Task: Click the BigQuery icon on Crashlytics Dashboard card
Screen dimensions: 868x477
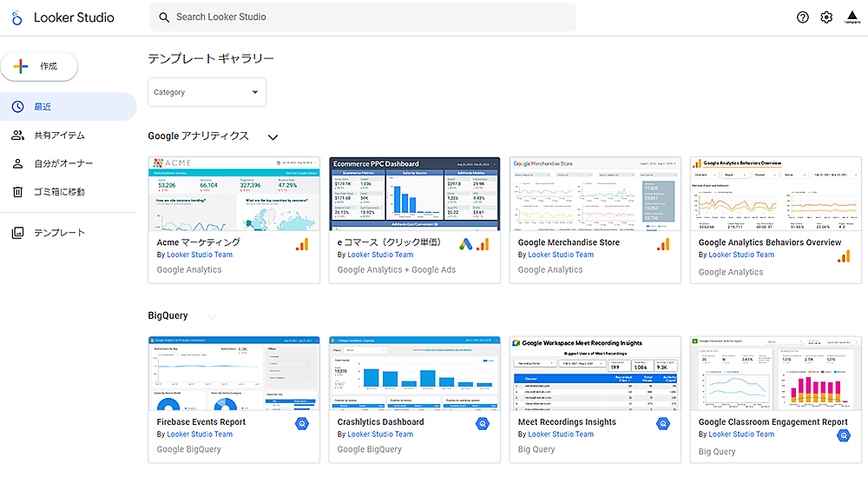Action: click(483, 424)
